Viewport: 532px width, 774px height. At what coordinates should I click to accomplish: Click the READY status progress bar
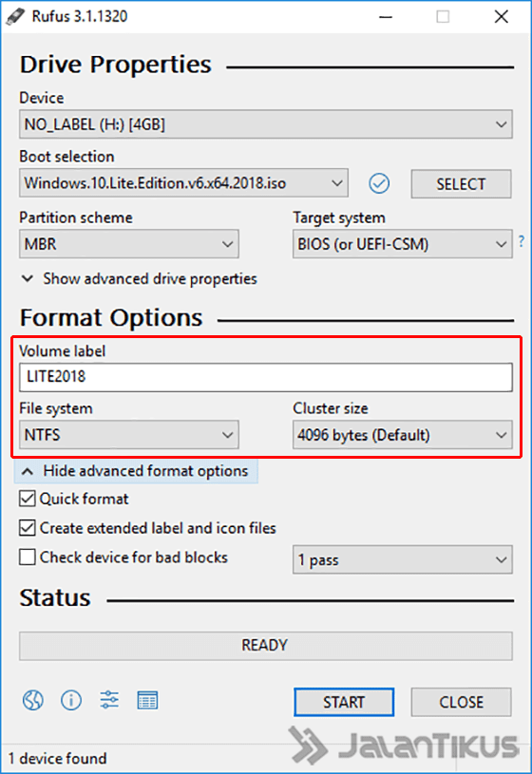tap(266, 646)
